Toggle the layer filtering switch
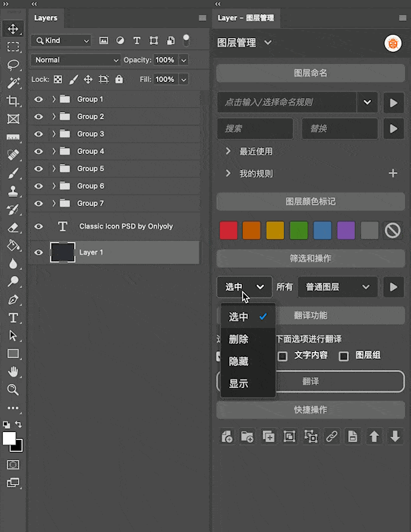 click(x=186, y=41)
